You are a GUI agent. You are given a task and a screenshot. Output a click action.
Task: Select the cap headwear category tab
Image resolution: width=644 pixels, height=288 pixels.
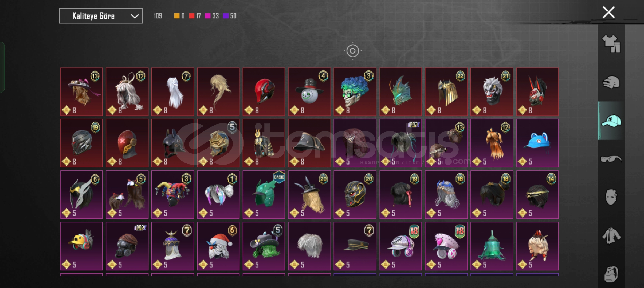click(611, 121)
